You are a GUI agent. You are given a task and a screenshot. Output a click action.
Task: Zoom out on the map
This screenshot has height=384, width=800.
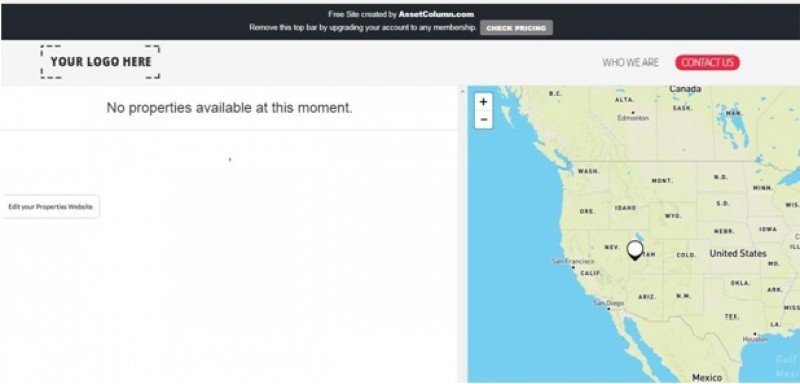click(x=483, y=119)
